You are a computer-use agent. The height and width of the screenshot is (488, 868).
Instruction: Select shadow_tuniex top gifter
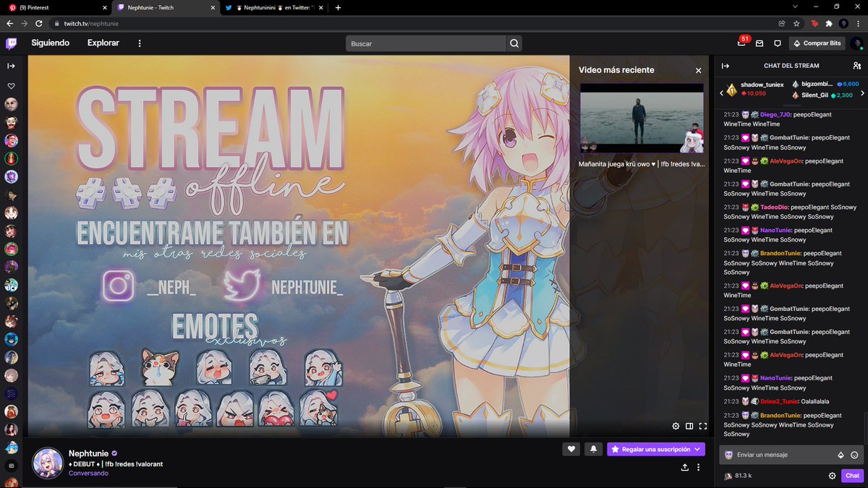pos(756,89)
